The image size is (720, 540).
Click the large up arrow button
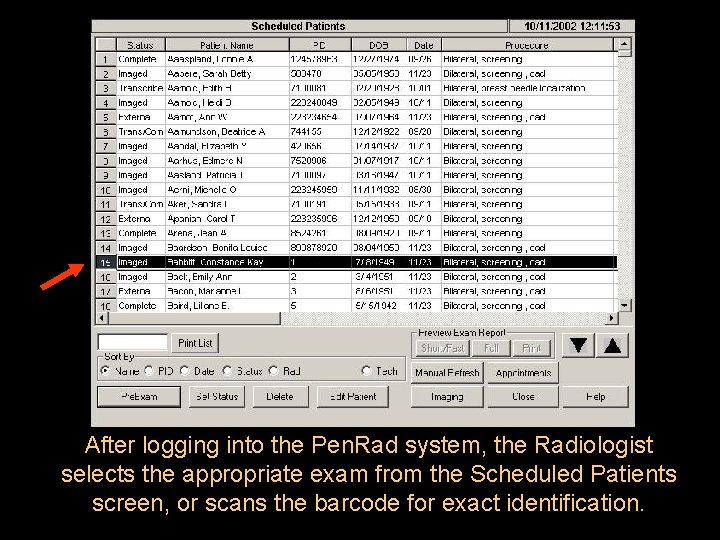[612, 345]
